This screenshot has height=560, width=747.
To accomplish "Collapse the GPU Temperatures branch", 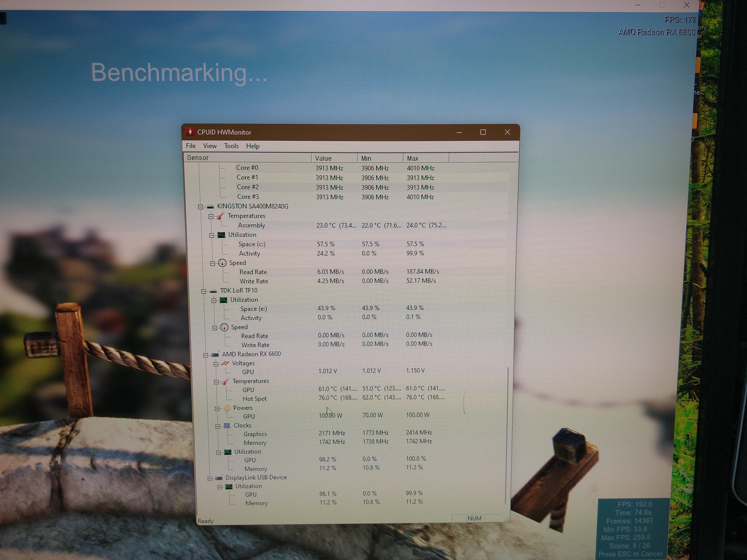I will pyautogui.click(x=216, y=382).
